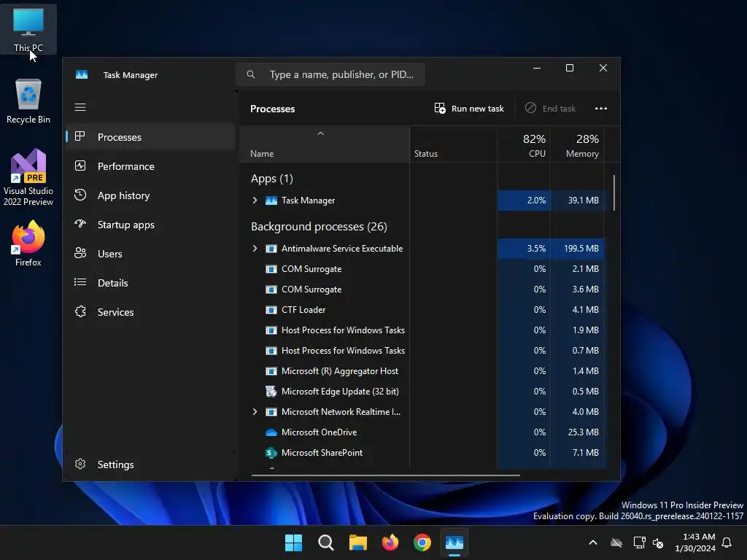Select Host Process for Windows Tasks using 0.7 MB
Image resolution: width=747 pixels, height=560 pixels.
(x=422, y=351)
